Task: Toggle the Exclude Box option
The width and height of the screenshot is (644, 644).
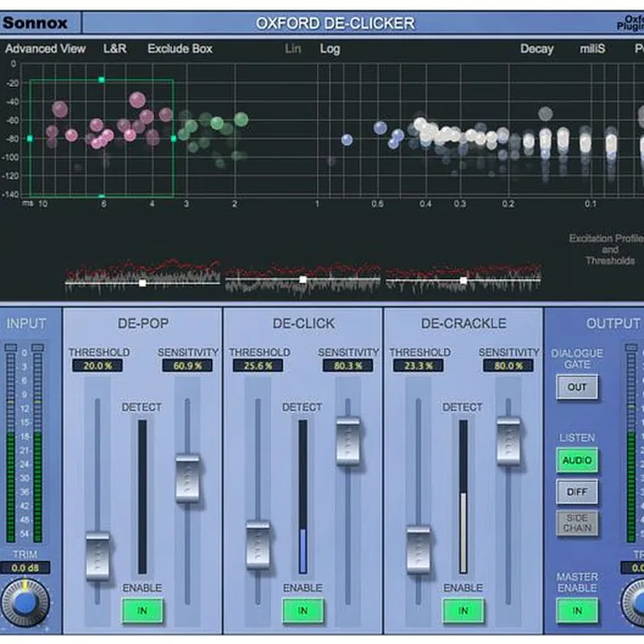Action: 180,49
